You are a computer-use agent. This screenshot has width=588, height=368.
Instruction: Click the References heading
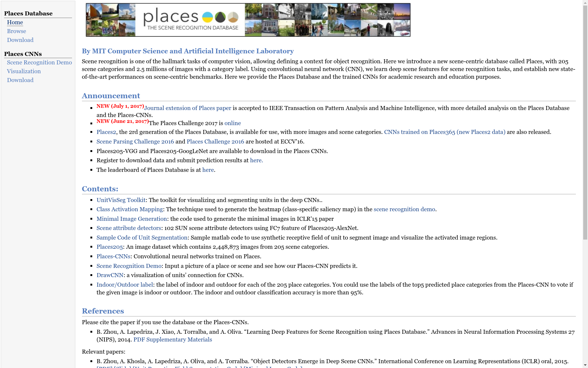[x=103, y=311]
